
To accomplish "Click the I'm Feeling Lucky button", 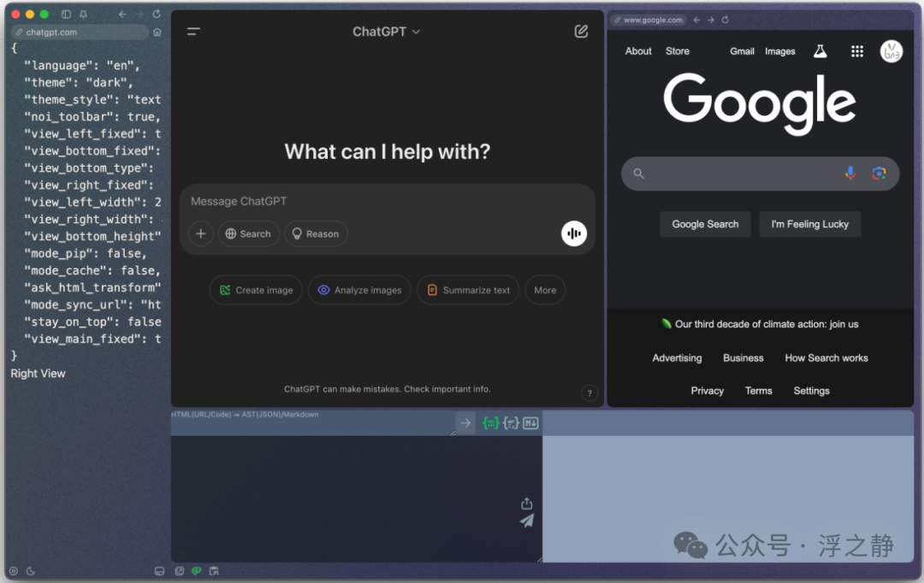I will click(x=809, y=224).
